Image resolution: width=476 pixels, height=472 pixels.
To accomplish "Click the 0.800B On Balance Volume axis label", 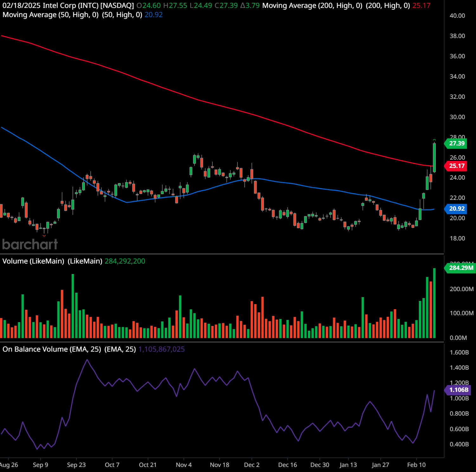I will 459,414.
